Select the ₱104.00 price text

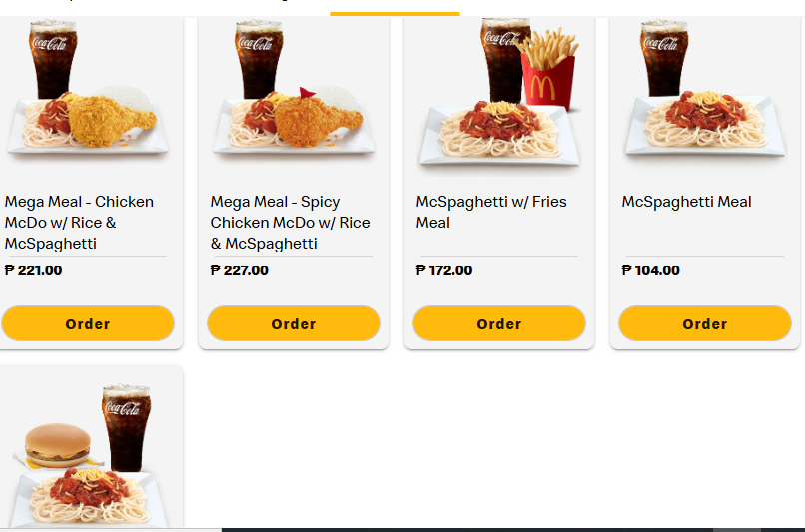(x=651, y=270)
